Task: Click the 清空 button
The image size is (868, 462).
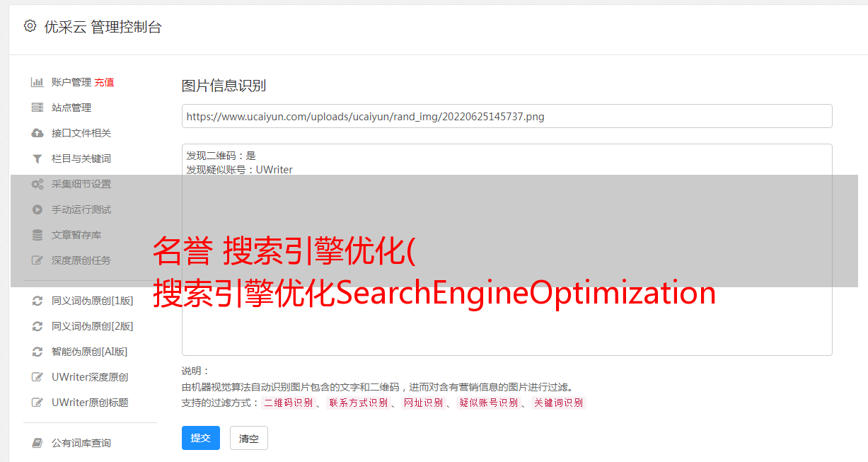Action: [x=249, y=438]
